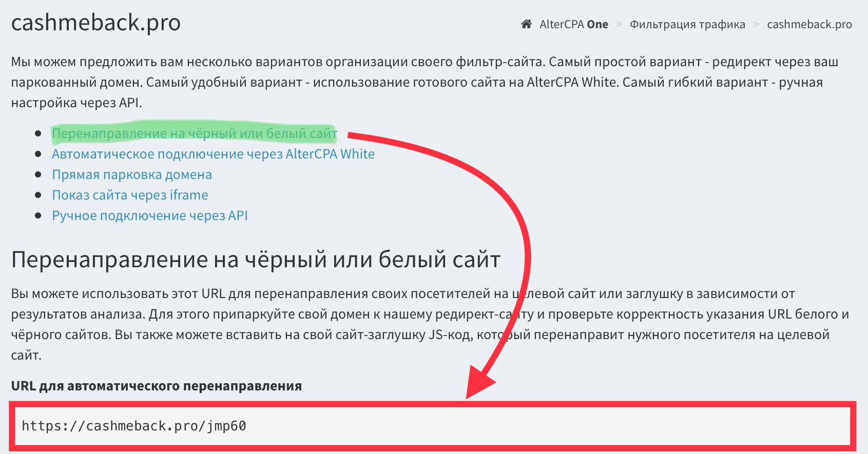Open Перенаправление на чёрный или белый сайт link
Viewport: 868px width, 454px height.
(195, 133)
